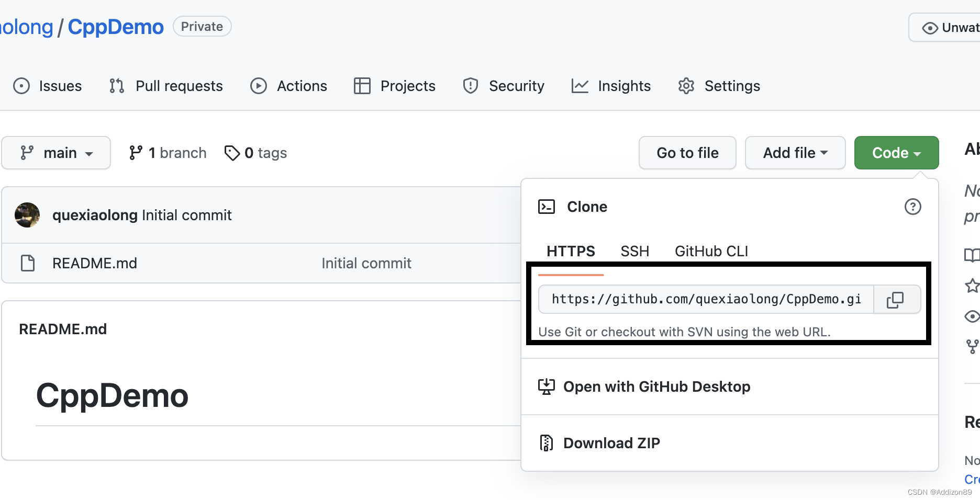Click the watching eye icon in sidebar

pyautogui.click(x=972, y=316)
